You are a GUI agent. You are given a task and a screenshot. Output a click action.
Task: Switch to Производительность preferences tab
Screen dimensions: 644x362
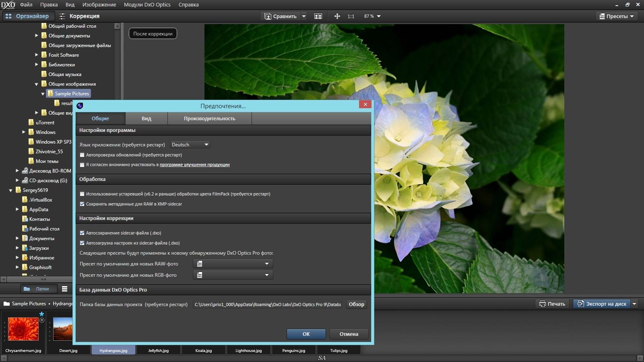coord(210,118)
